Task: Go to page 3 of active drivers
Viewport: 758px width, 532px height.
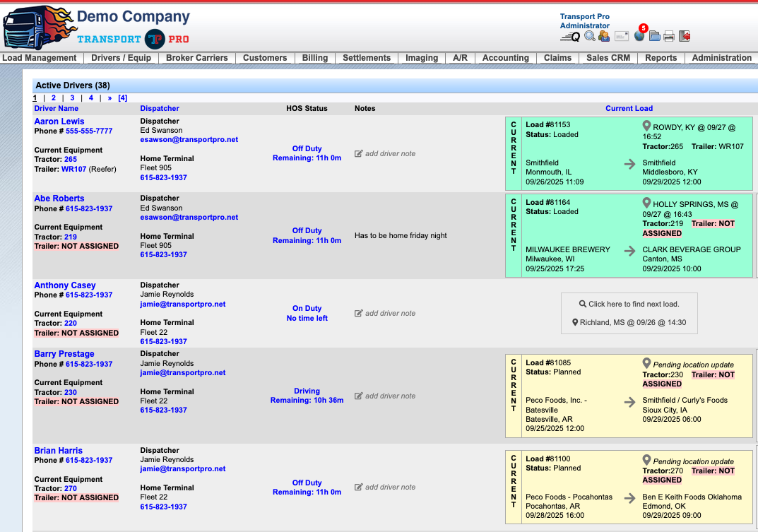Action: coord(73,97)
